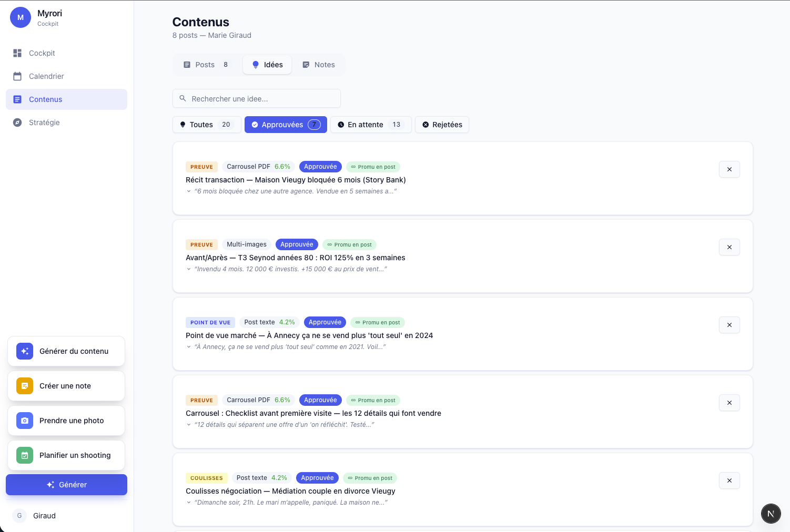Click the Stratégie compass icon in sidebar
Screen dimensions: 790x532
[x=17, y=122]
